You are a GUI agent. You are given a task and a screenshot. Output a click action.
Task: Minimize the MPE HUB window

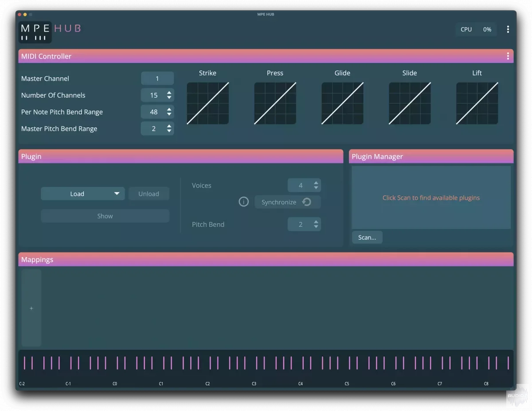25,15
